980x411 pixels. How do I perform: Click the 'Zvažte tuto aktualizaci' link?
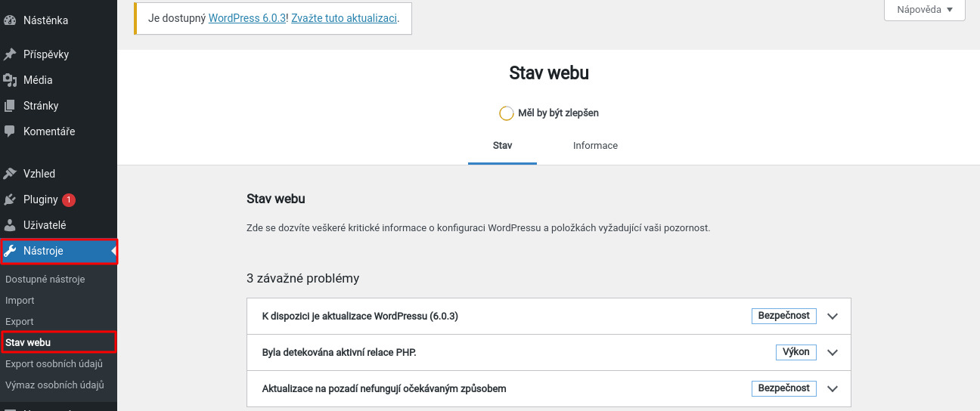tap(343, 17)
